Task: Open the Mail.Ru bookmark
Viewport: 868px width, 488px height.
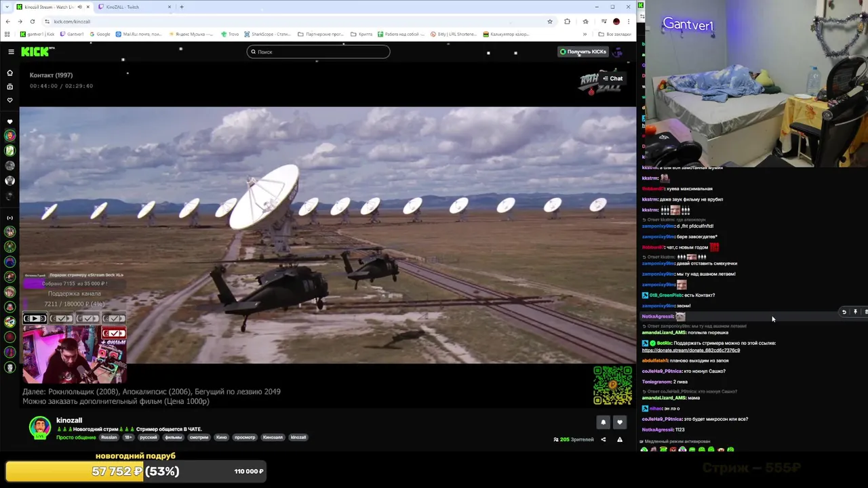Action: coord(139,34)
